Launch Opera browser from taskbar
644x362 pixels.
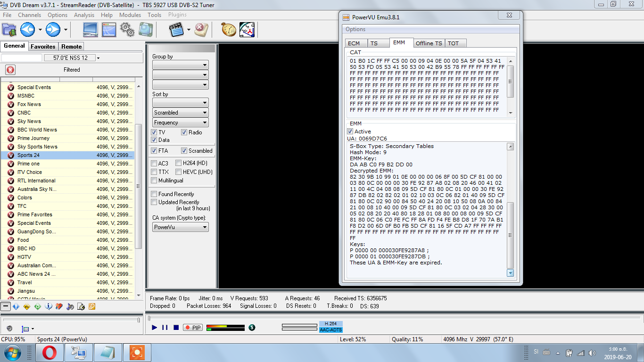click(x=50, y=353)
